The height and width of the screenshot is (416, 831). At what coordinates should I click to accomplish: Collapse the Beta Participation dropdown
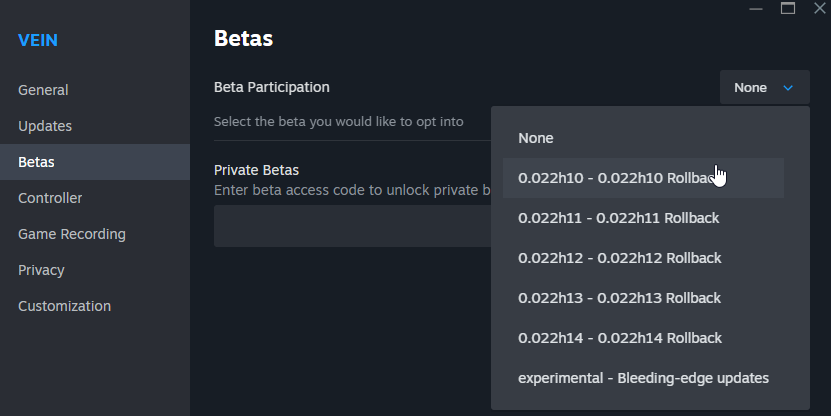tap(764, 88)
